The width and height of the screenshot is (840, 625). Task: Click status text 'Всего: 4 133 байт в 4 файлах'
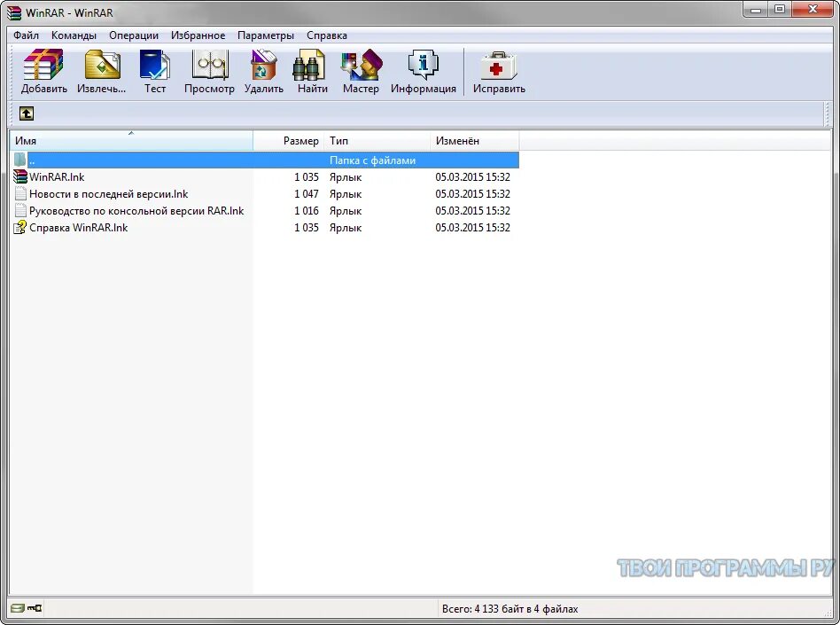click(510, 609)
